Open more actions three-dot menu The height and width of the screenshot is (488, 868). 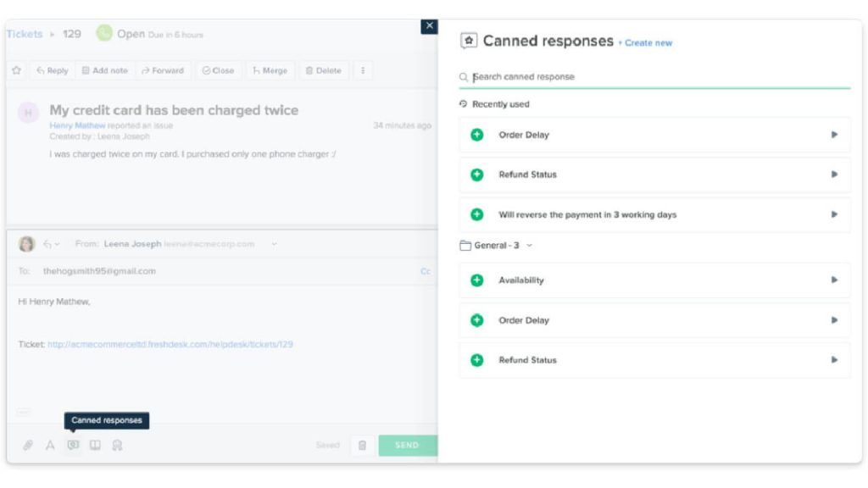pos(363,71)
